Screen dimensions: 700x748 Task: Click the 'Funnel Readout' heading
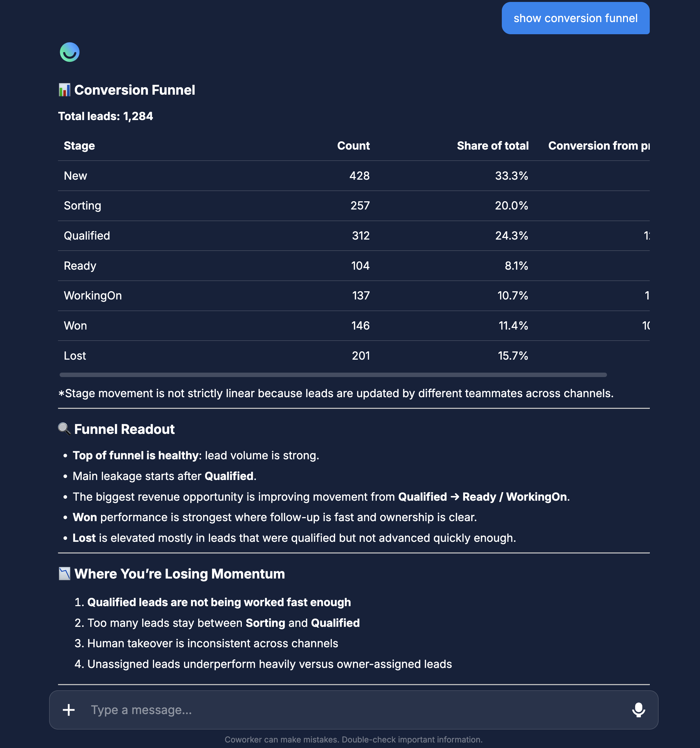(124, 429)
